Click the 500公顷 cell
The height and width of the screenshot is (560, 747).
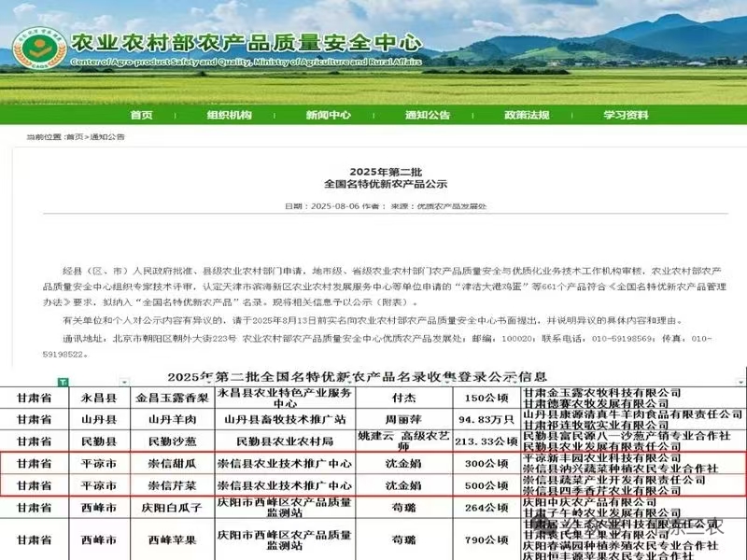tap(486, 485)
